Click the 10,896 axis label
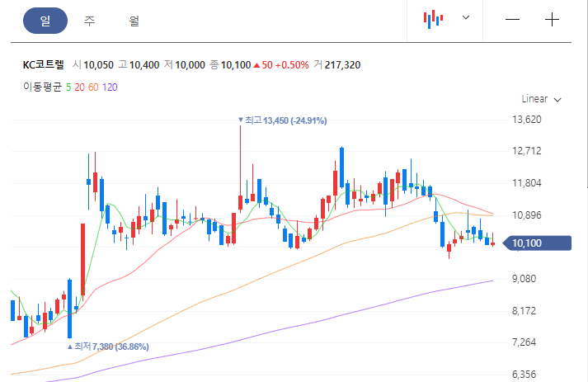The height and width of the screenshot is (382, 588). 527,215
